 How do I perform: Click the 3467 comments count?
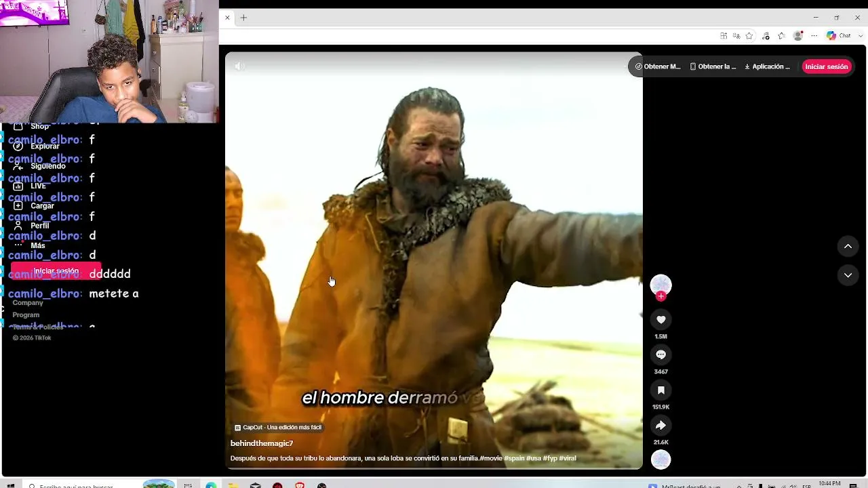(x=660, y=372)
